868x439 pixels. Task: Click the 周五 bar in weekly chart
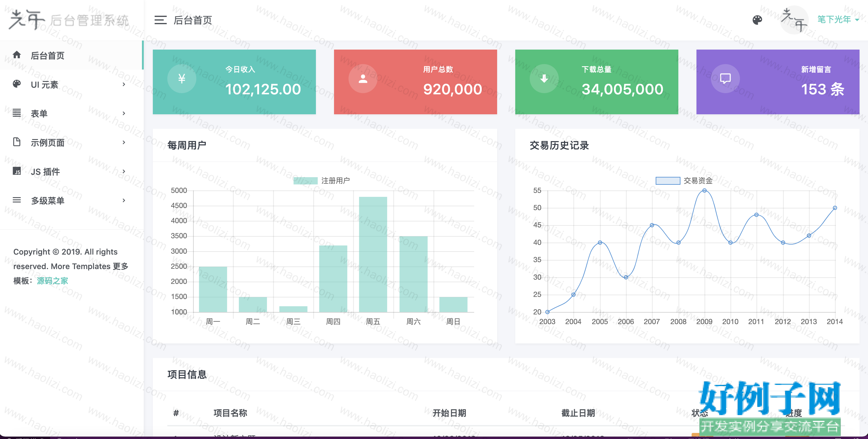tap(373, 255)
